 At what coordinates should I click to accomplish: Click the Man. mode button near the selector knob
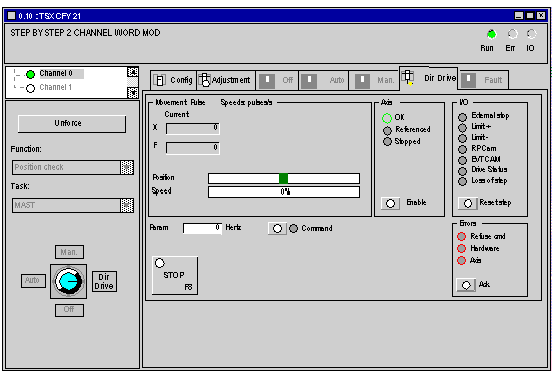pyautogui.click(x=69, y=252)
